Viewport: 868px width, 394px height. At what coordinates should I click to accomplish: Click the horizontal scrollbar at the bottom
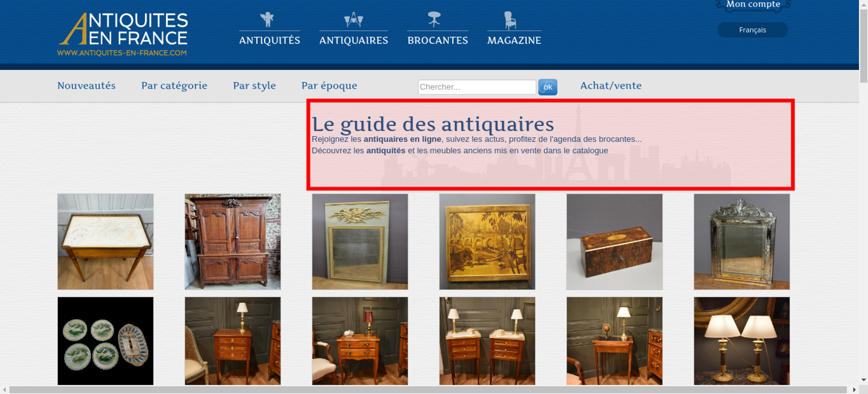pos(428,390)
